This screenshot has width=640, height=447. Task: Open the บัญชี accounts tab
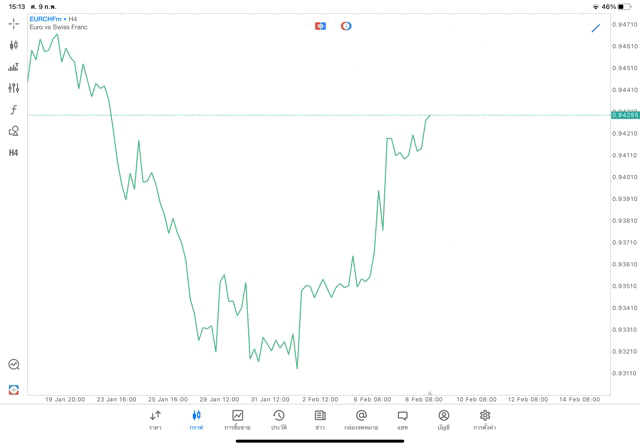[x=443, y=419]
